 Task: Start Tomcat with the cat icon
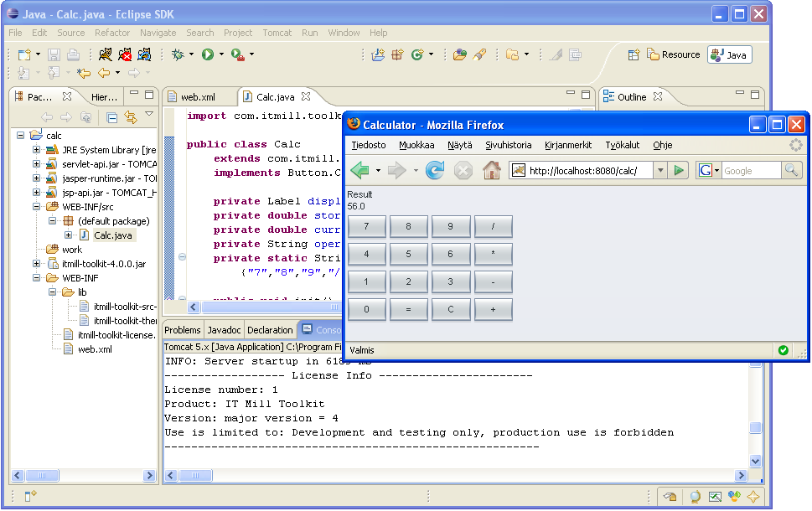(106, 54)
